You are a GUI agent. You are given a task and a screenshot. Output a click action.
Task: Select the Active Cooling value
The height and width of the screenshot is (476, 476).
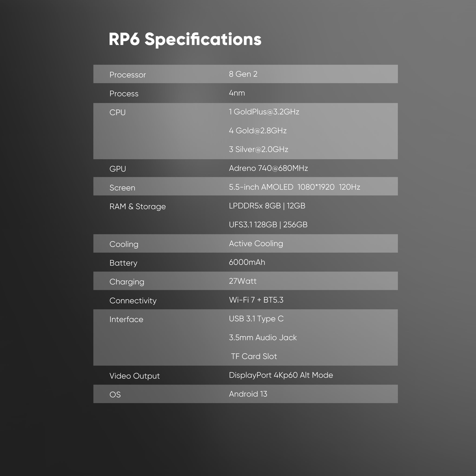[256, 243]
